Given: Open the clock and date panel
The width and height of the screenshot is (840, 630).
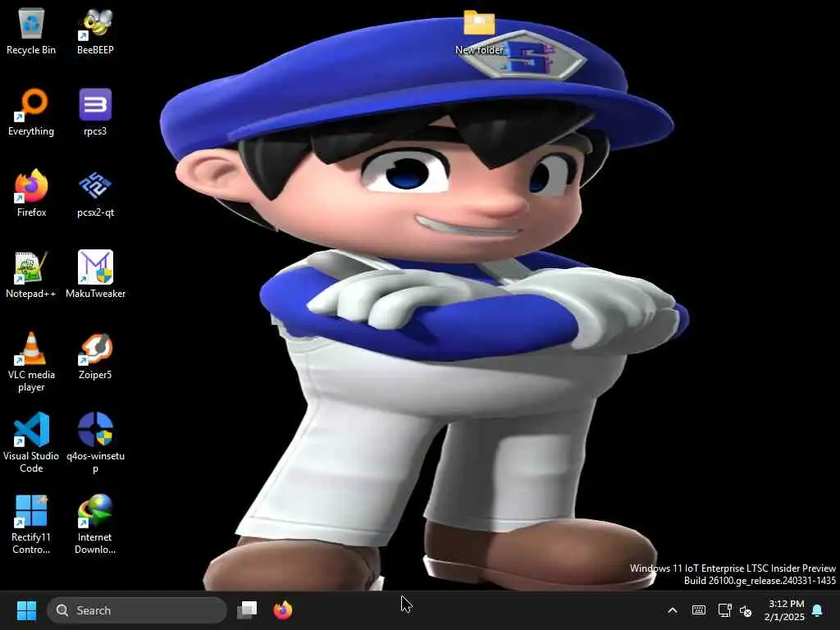Looking at the screenshot, I should pos(785,610).
